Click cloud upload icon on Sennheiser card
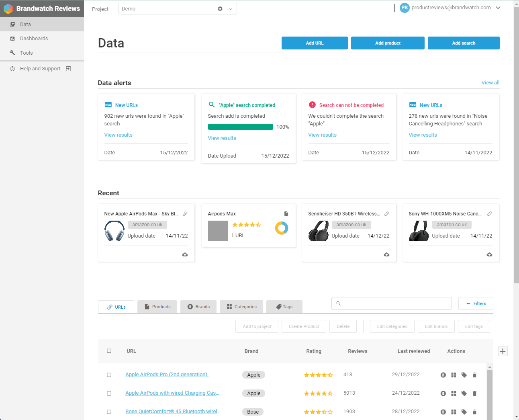Screen dimensions: 519x420 pyautogui.click(x=386, y=254)
